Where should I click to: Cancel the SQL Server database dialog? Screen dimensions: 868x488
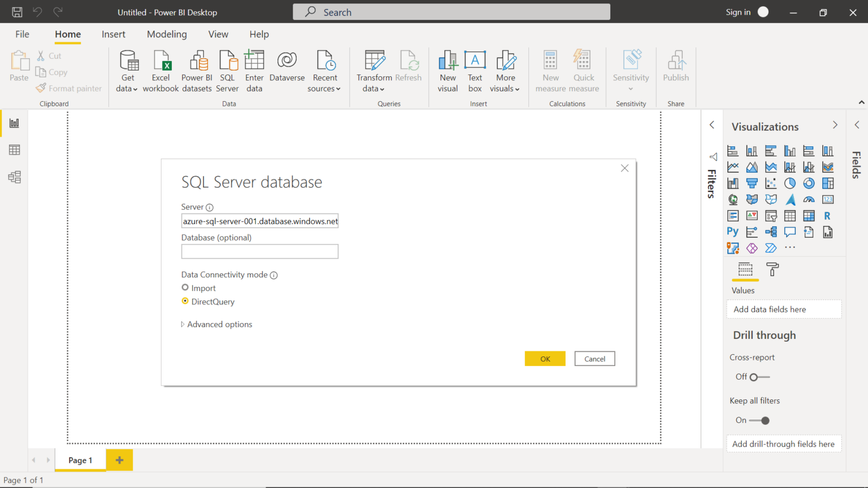pyautogui.click(x=594, y=358)
